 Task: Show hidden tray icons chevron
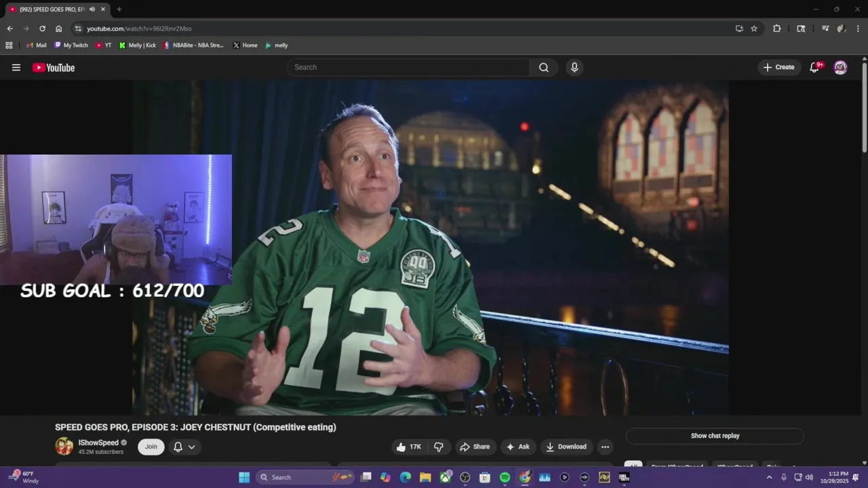click(x=769, y=477)
